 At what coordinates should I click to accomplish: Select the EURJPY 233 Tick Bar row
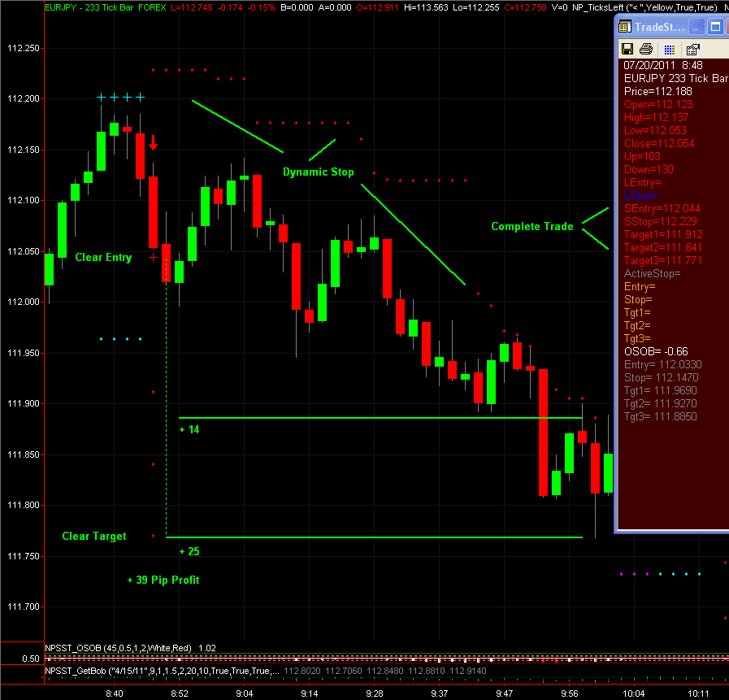tap(676, 78)
